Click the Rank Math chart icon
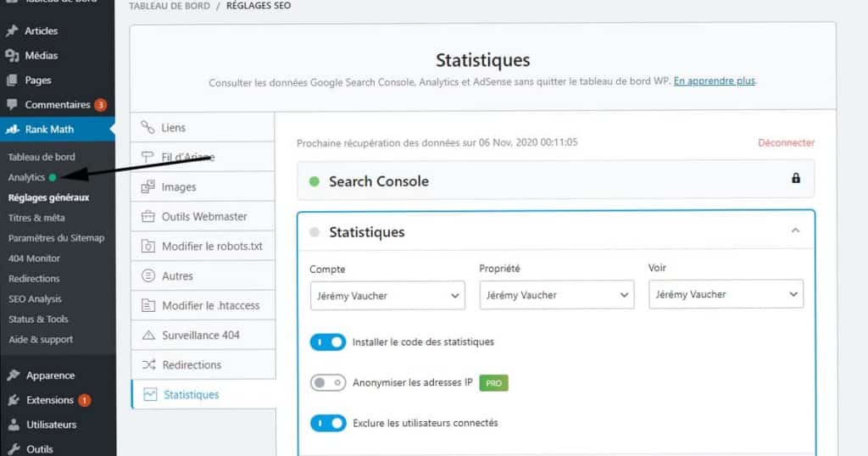 click(12, 130)
